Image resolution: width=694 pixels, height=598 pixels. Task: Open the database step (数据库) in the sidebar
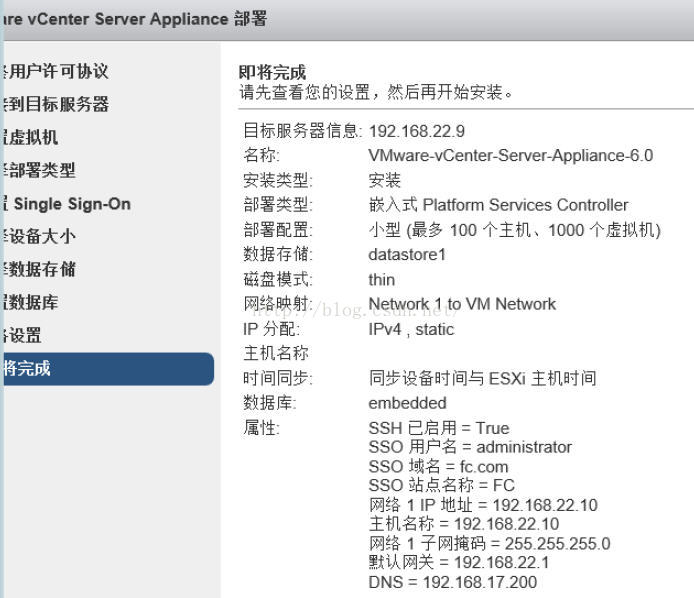pyautogui.click(x=29, y=303)
